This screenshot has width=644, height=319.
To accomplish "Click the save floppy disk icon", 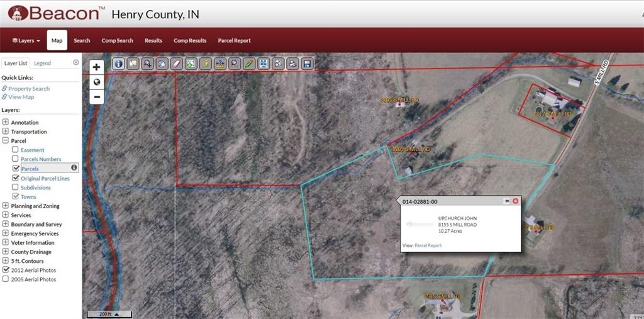I will (x=306, y=64).
